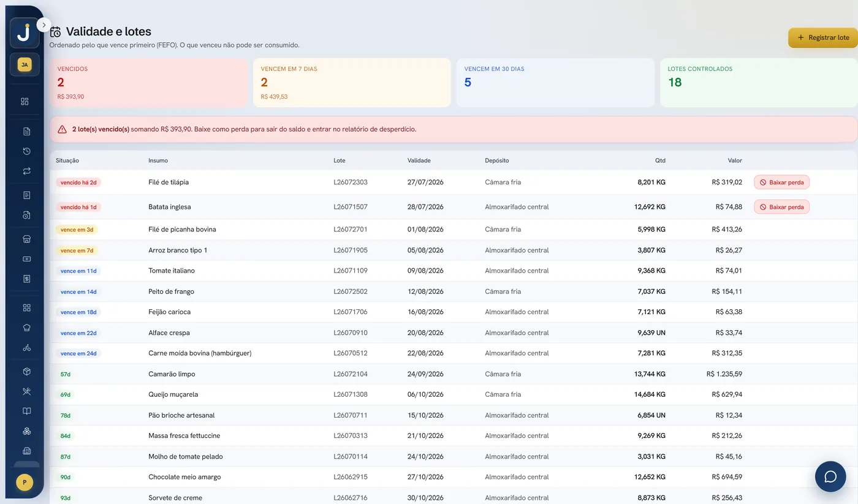The height and width of the screenshot is (504, 858).
Task: Click Baixar perda for Filé de tilápia
Action: [781, 182]
